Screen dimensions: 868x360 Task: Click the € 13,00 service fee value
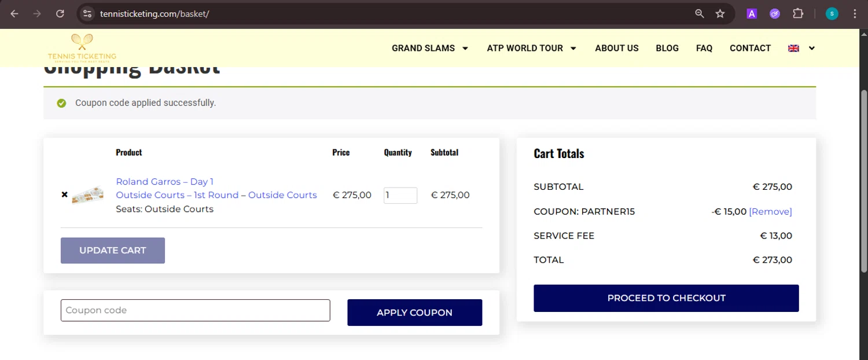pyautogui.click(x=776, y=236)
